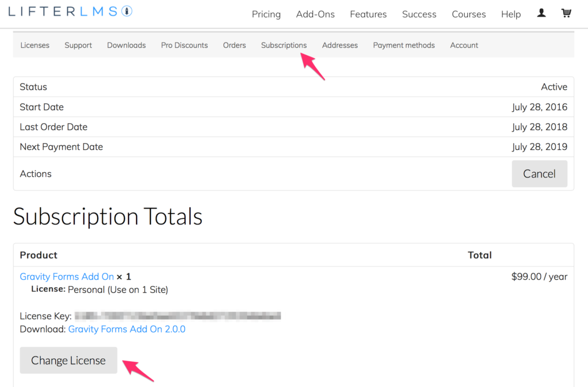Select the $99.00 / year total
Viewport: 588px width, 387px height.
click(x=539, y=276)
